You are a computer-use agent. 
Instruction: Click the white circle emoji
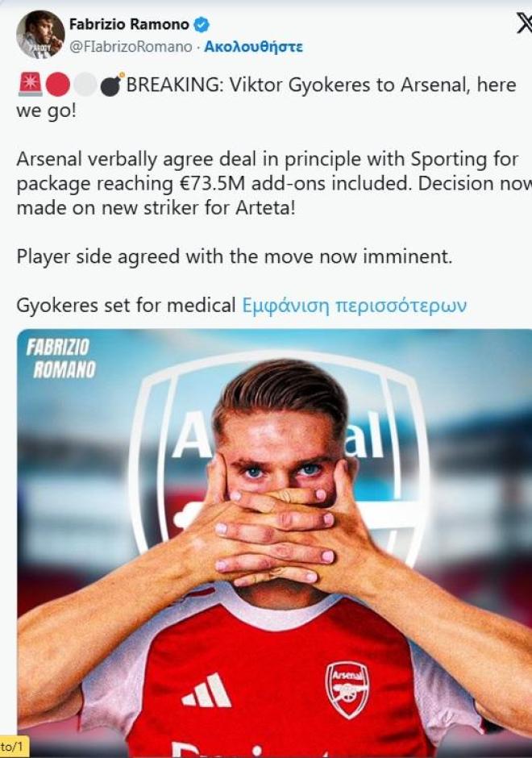coord(85,85)
